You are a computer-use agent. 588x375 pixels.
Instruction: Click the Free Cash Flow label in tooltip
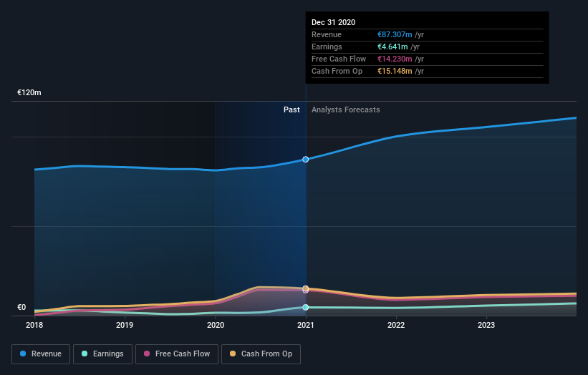[x=339, y=59]
